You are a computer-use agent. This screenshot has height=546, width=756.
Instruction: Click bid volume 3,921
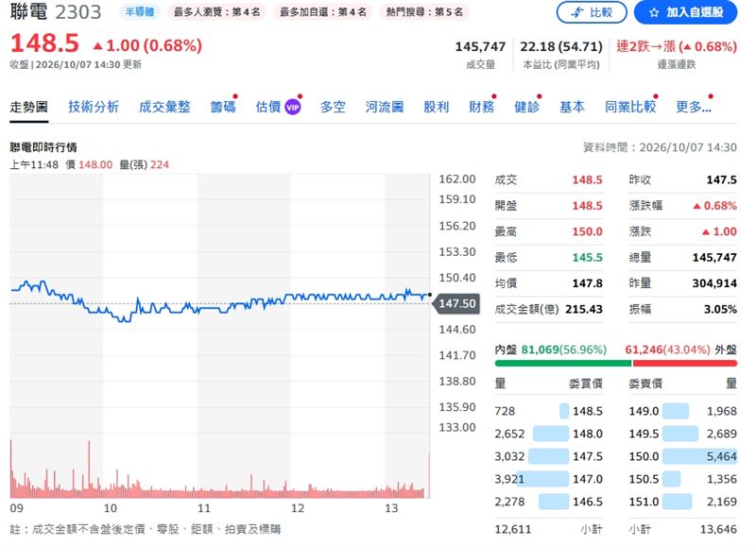tap(509, 479)
